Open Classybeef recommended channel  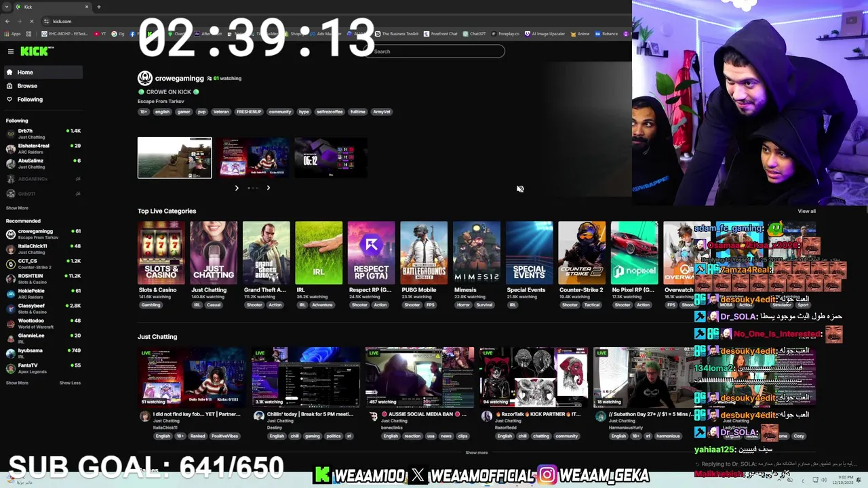(43, 308)
